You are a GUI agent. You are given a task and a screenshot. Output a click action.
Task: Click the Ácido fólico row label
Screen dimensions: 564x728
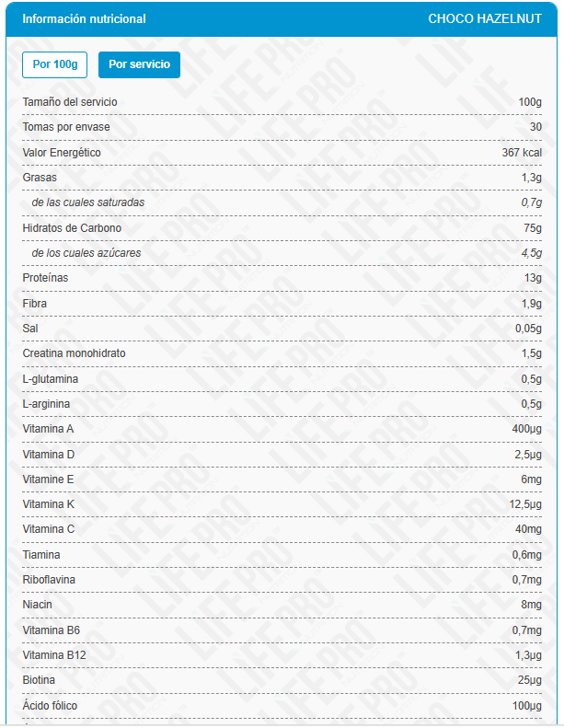pos(50,706)
